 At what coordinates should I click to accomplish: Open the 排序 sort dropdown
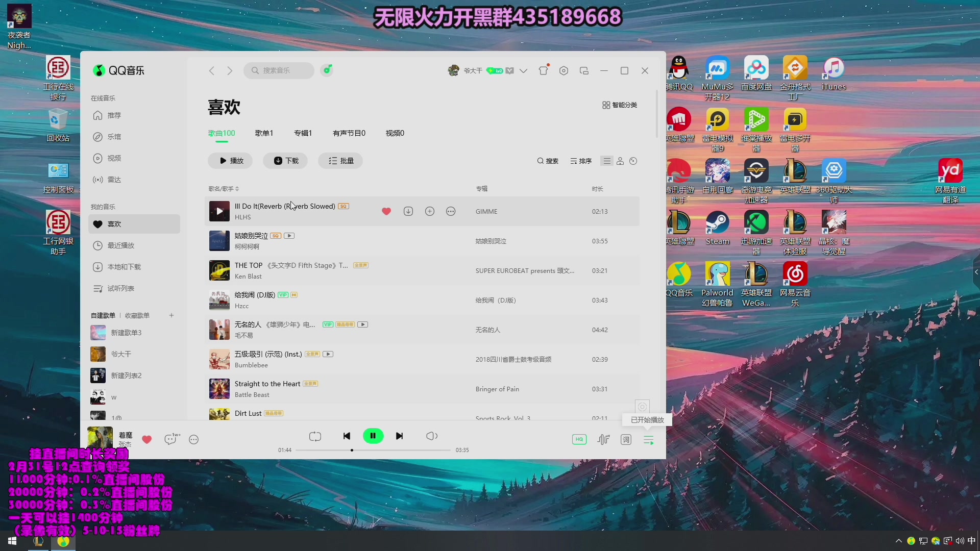click(581, 161)
